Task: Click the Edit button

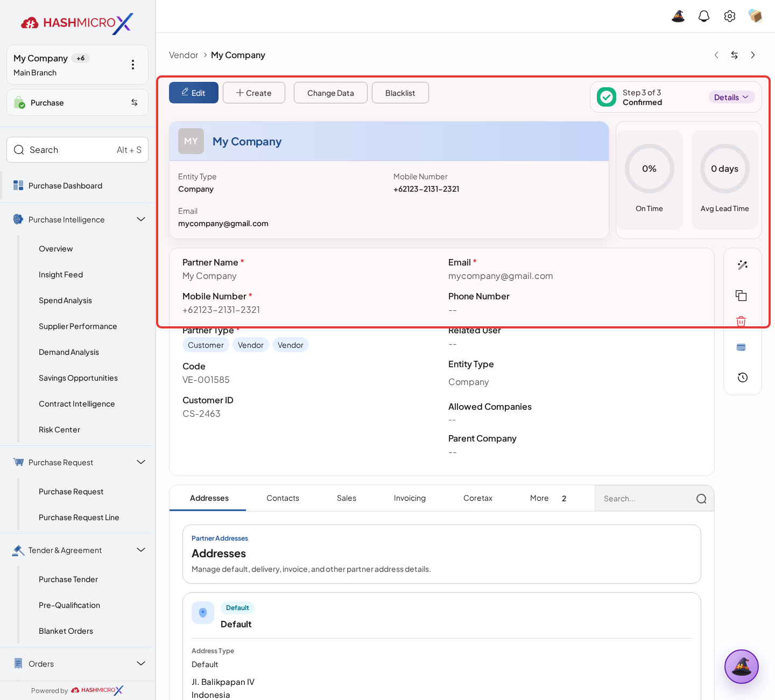Action: (194, 93)
